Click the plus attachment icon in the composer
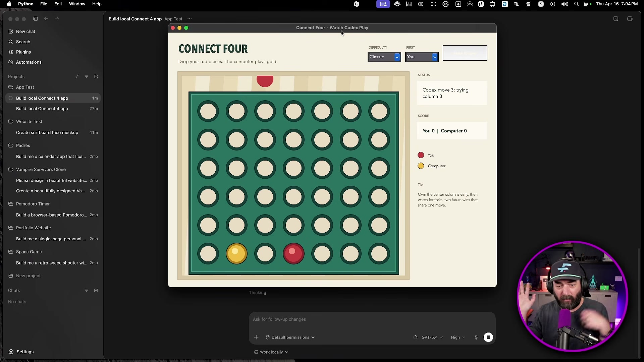Image resolution: width=644 pixels, height=362 pixels. pos(256,337)
